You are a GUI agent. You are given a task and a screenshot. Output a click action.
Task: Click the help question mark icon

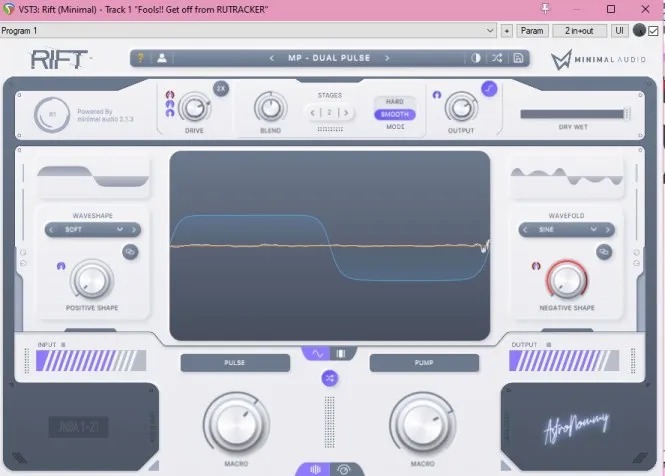(141, 58)
